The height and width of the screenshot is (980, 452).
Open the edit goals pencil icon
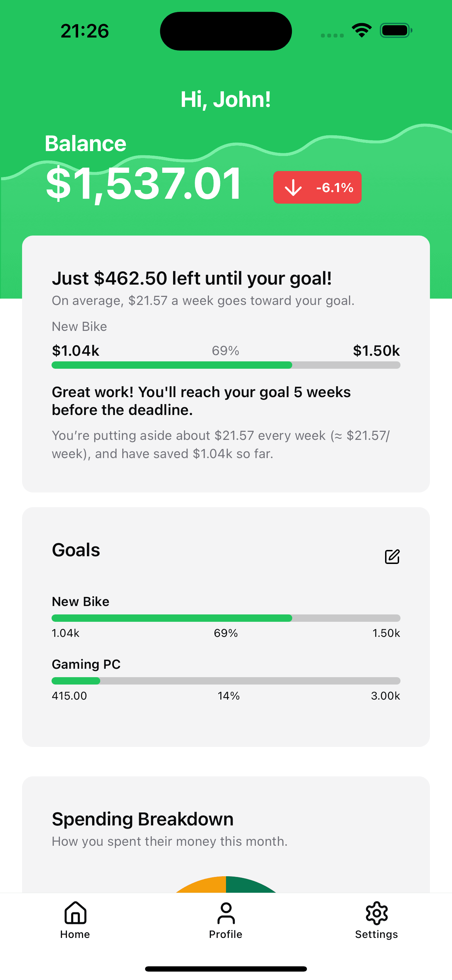[392, 557]
